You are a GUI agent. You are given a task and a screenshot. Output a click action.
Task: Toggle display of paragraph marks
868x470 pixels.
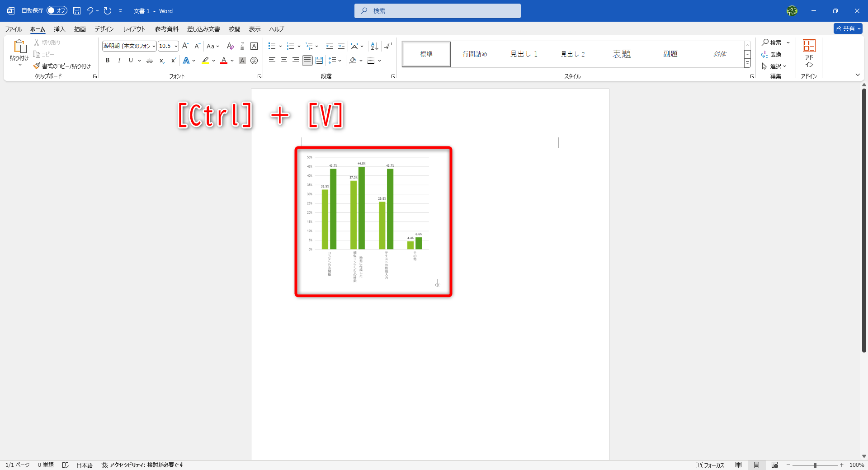(388, 46)
